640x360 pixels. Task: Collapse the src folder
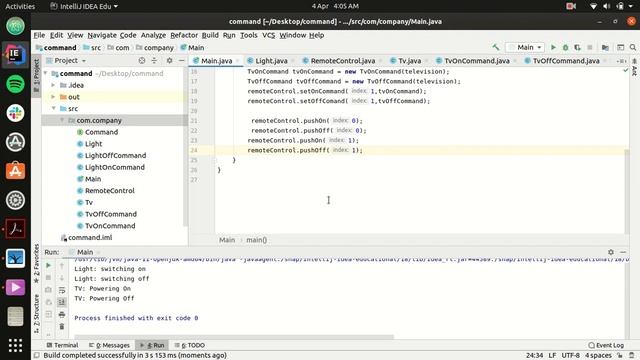(53, 109)
